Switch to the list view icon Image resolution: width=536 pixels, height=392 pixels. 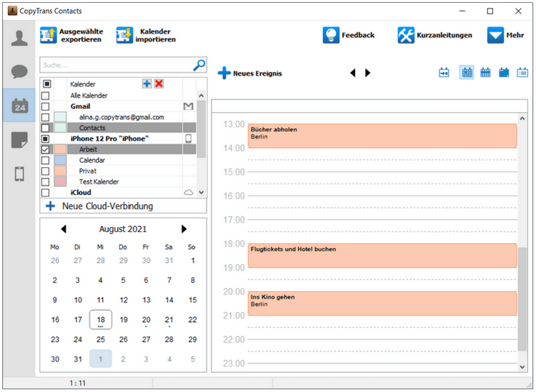click(x=522, y=72)
